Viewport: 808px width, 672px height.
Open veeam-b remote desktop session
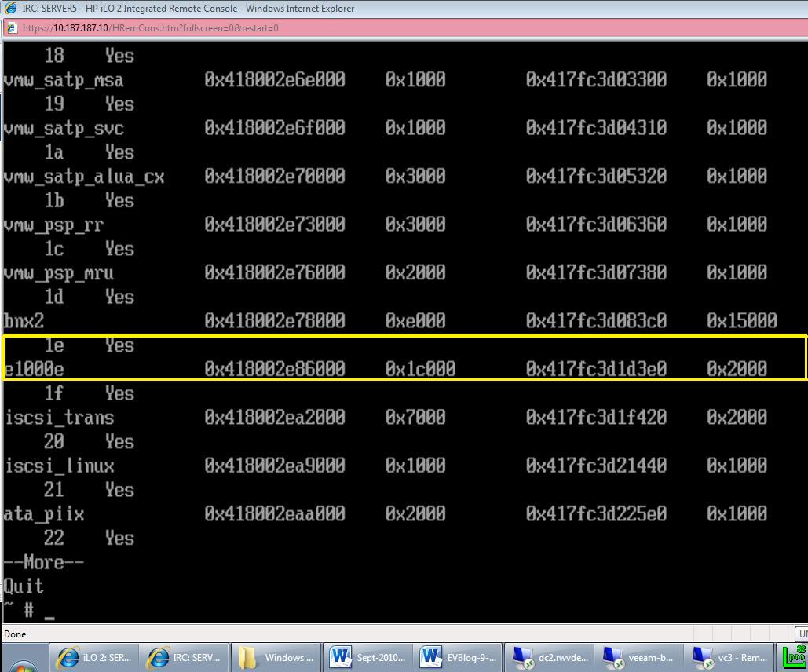tap(638, 658)
